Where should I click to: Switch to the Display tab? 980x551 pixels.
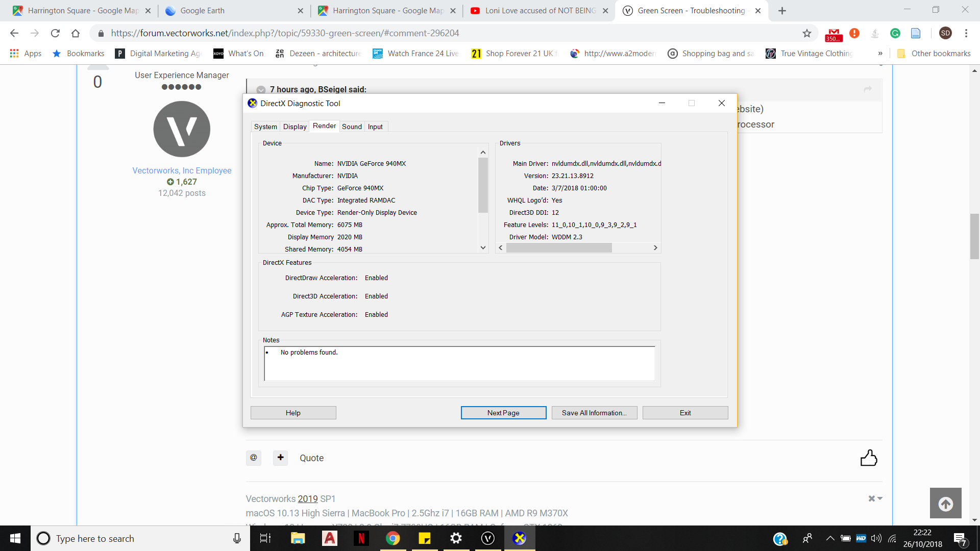(295, 127)
